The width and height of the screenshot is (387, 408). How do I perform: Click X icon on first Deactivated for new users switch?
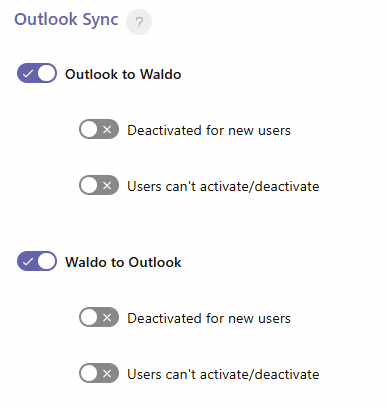pyautogui.click(x=107, y=129)
